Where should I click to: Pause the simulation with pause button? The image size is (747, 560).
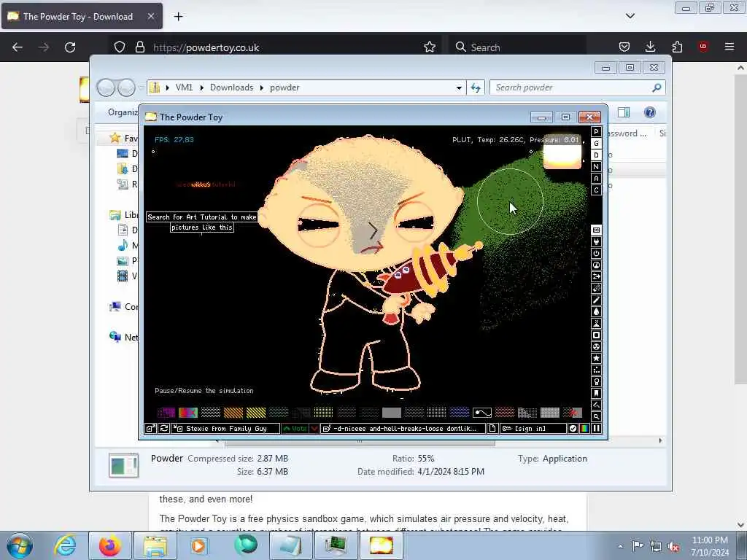(596, 429)
